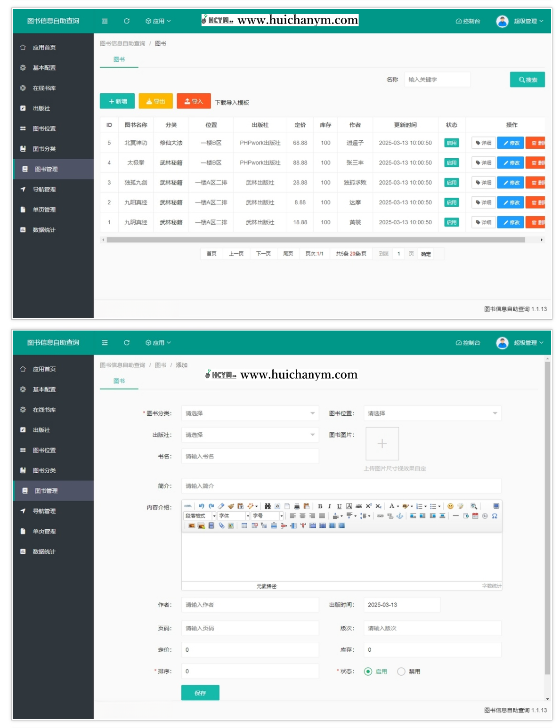This screenshot has height=728, width=560.
Task: Click the 下载导入模板 link
Action: (x=232, y=103)
